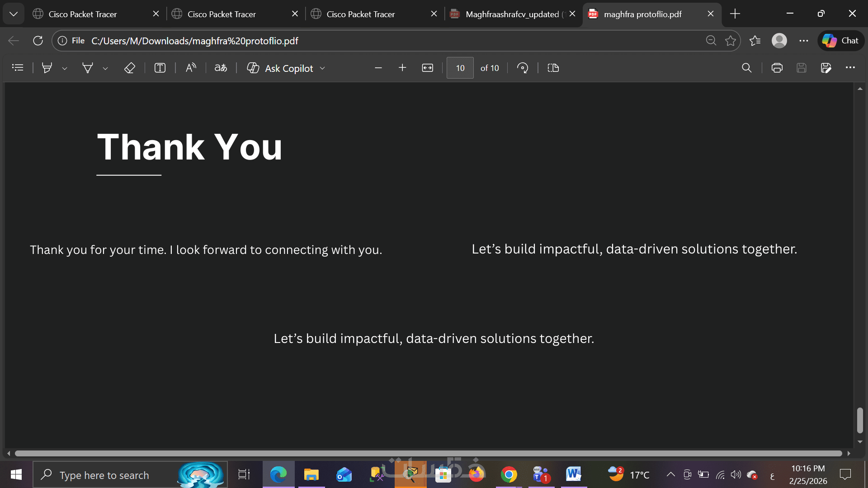Rotate the PDF page
This screenshot has width=868, height=488.
coord(523,68)
